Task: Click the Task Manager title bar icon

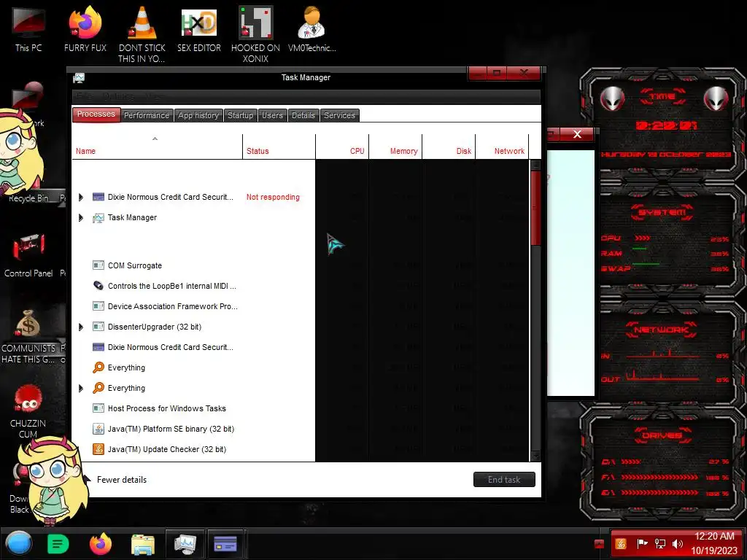Action: point(79,77)
